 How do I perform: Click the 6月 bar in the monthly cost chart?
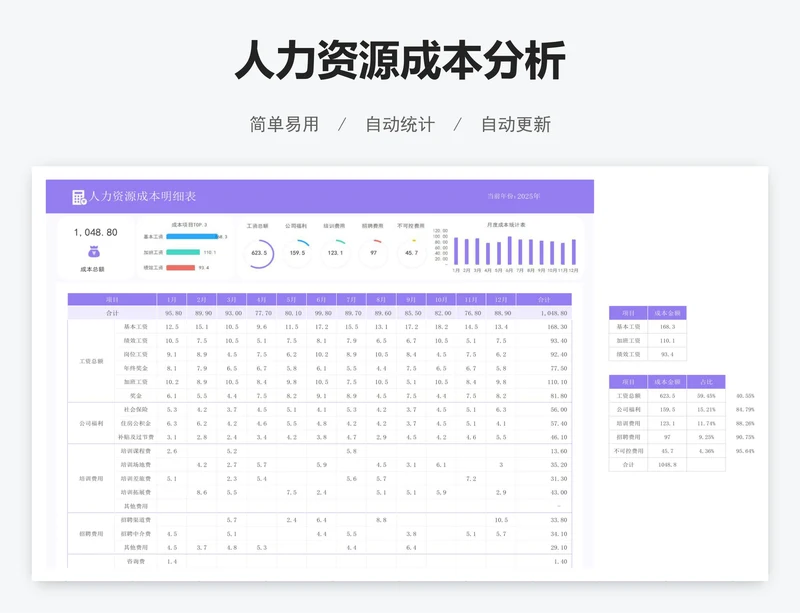pos(510,250)
